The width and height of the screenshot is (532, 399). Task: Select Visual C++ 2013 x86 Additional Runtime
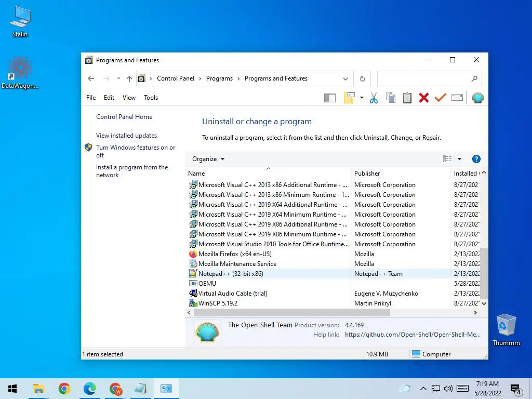[334, 185]
